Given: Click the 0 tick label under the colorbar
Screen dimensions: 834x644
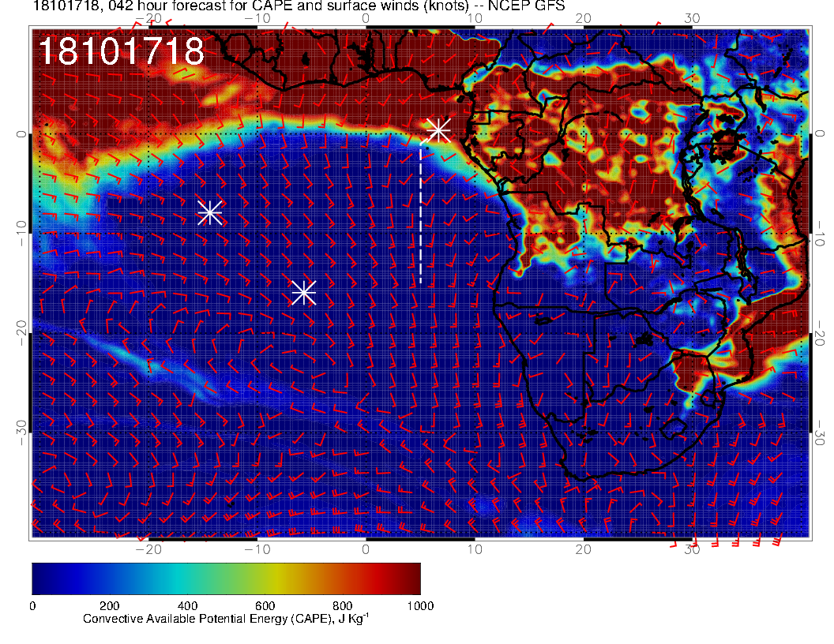Looking at the screenshot, I should (x=32, y=606).
